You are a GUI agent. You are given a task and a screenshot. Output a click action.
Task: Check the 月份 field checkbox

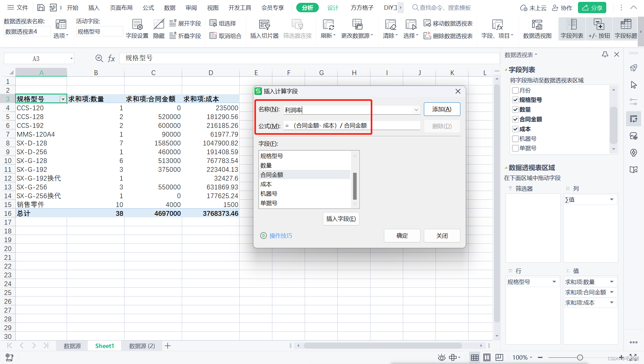pos(515,90)
